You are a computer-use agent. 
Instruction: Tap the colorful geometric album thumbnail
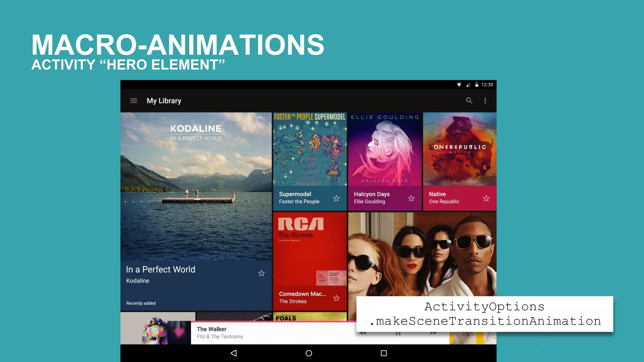click(x=155, y=331)
